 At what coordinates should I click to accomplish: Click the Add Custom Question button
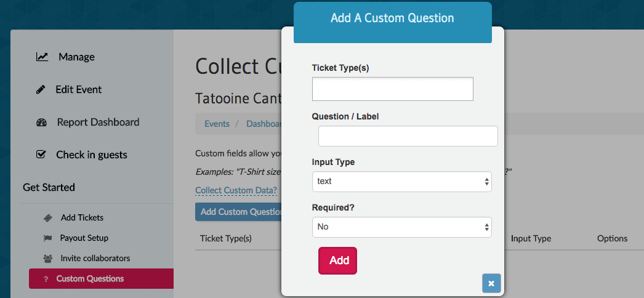238,212
